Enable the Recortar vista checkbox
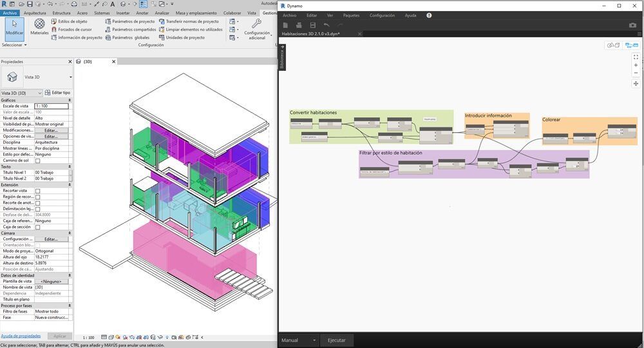The image size is (644, 348). coord(37,191)
